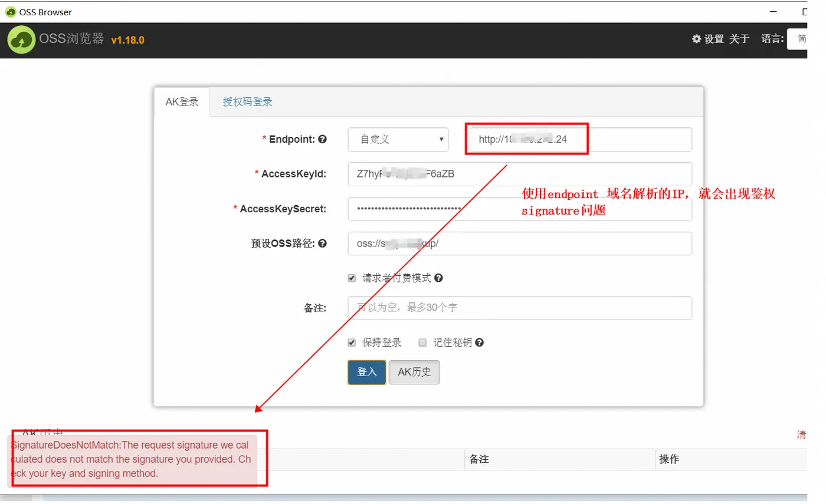Click the 操作 column header
Image resolution: width=826 pixels, height=504 pixels.
click(x=669, y=459)
